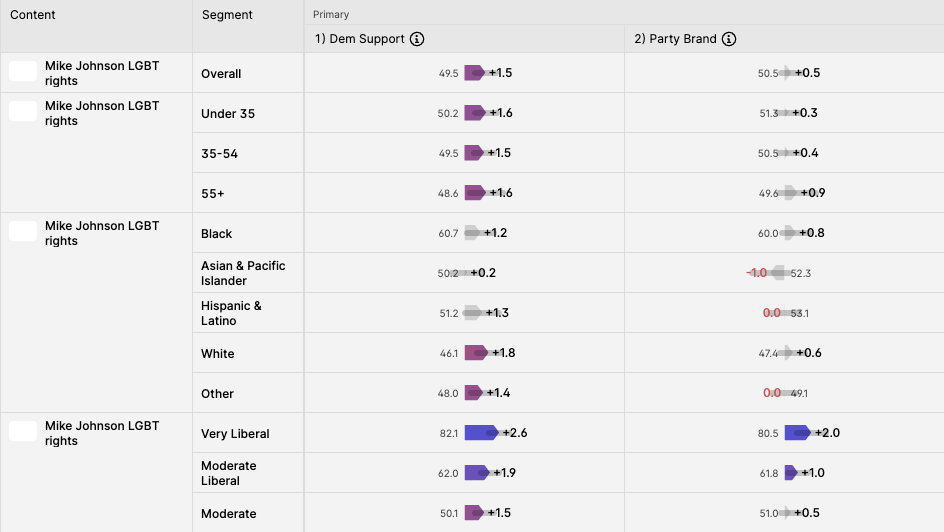Click the Party Brand +1.0 for Moderate Liberal
This screenshot has height=532, width=944.
click(x=813, y=472)
